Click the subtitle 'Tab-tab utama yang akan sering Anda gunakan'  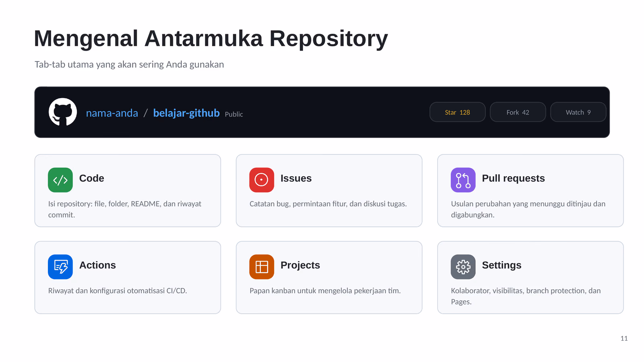[129, 64]
